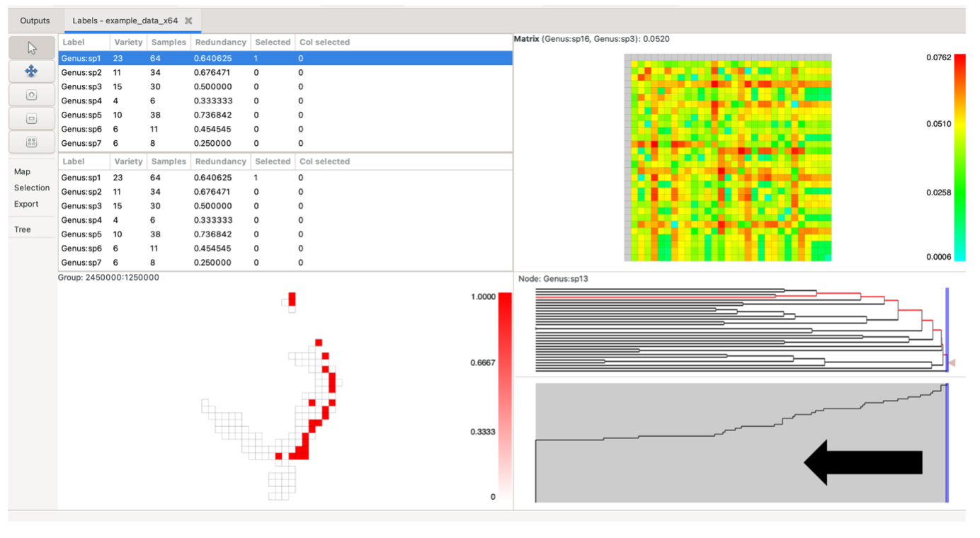Close the Labels - example_data_x64 tab

coord(188,21)
